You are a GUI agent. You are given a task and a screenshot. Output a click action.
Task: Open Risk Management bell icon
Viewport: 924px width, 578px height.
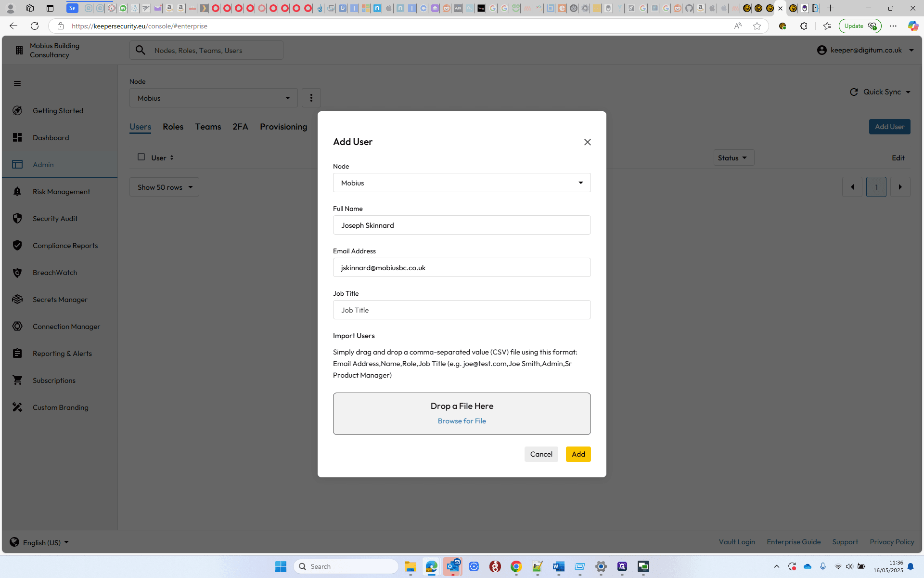point(17,192)
